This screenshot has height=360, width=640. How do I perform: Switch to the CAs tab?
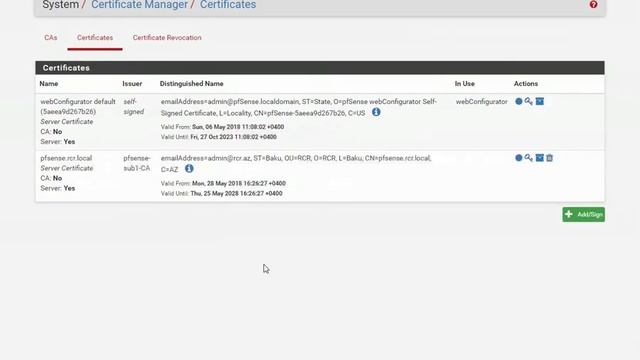tap(51, 38)
